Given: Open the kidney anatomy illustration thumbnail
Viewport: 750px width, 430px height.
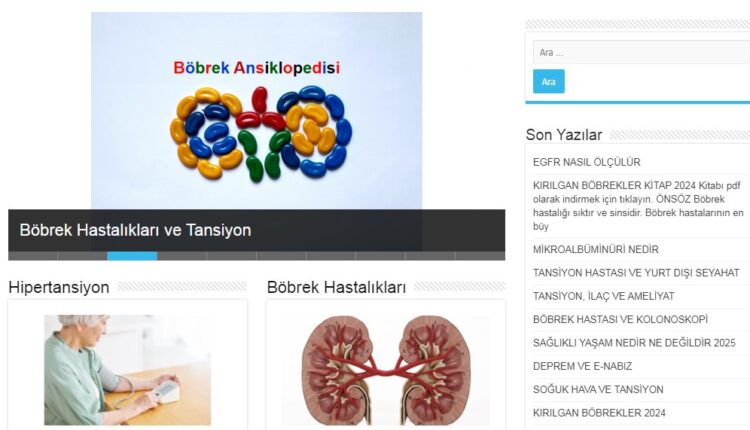Looking at the screenshot, I should point(386,370).
